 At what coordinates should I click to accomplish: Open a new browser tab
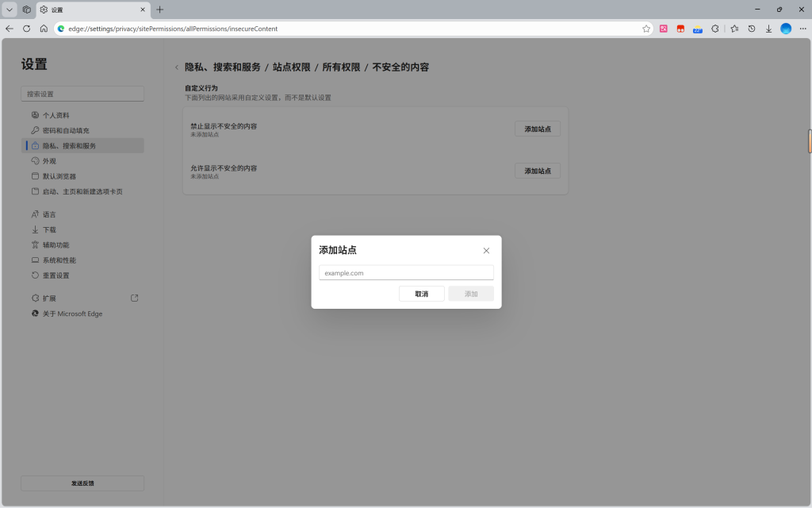coord(160,10)
